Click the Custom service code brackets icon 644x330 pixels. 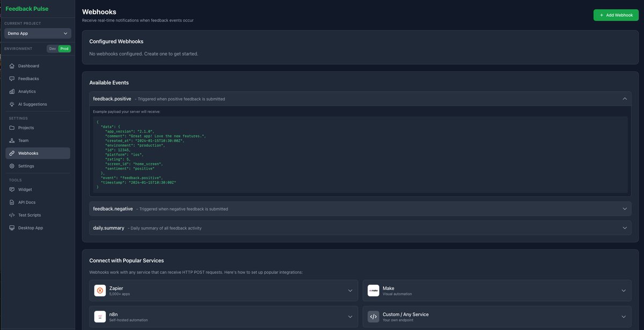pos(374,317)
